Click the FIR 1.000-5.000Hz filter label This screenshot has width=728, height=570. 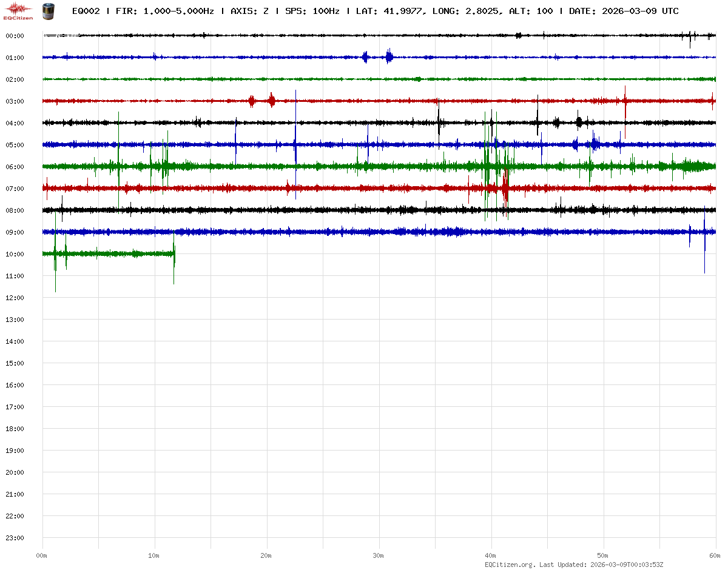[x=164, y=12]
